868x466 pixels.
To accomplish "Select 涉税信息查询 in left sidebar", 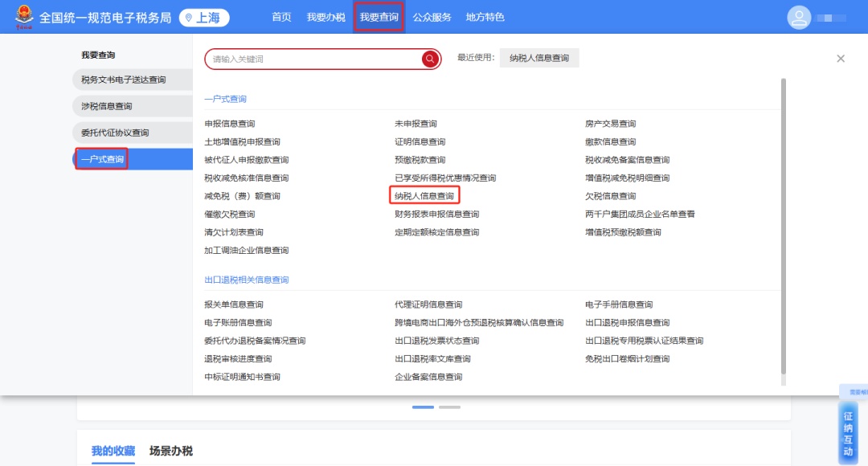I will coord(107,106).
